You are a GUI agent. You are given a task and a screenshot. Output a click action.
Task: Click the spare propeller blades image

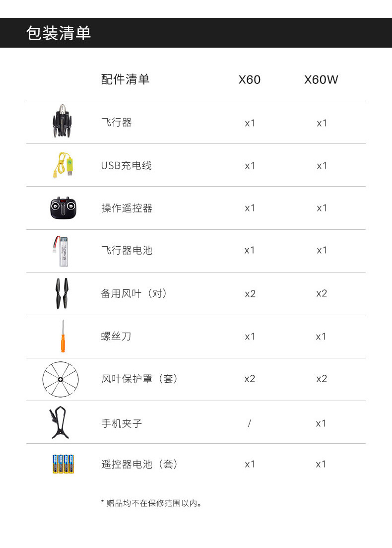pyautogui.click(x=62, y=293)
